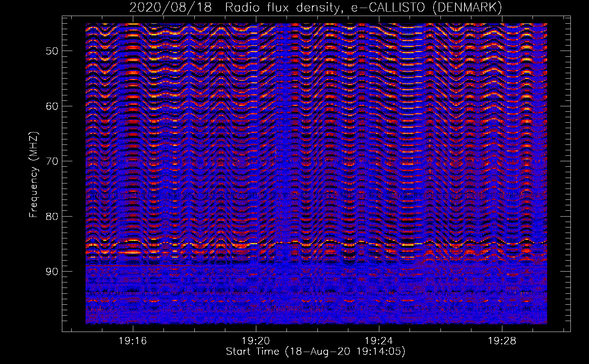Click the 19:20 time tick label
589x364 pixels.
(256, 341)
